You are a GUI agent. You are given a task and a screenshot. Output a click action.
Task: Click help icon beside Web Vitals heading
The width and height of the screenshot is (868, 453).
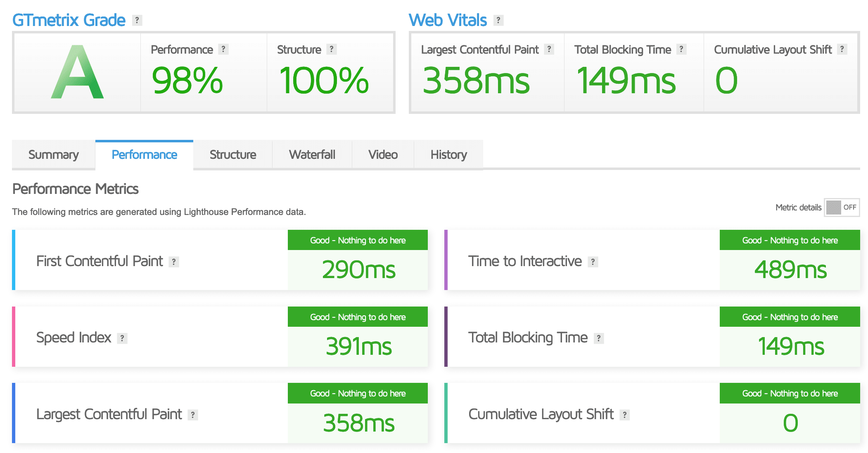pyautogui.click(x=498, y=20)
